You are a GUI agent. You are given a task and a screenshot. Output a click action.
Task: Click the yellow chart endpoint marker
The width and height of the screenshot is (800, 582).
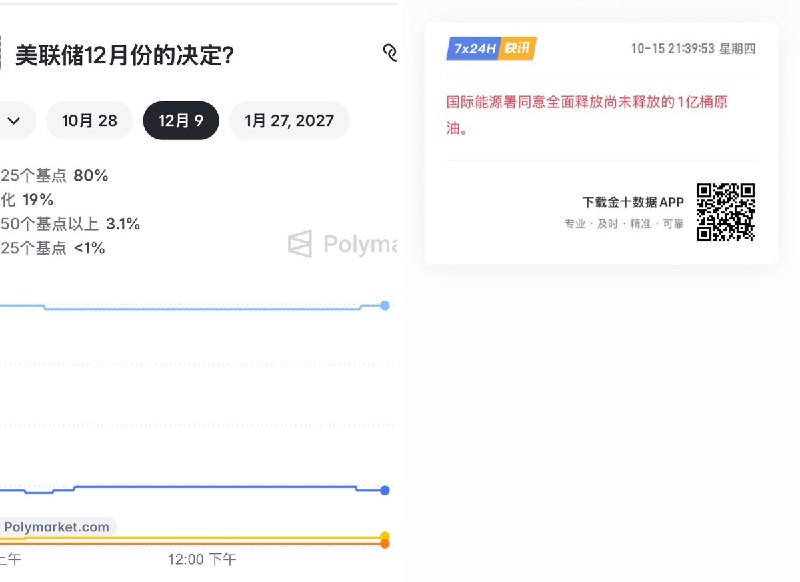tap(385, 536)
